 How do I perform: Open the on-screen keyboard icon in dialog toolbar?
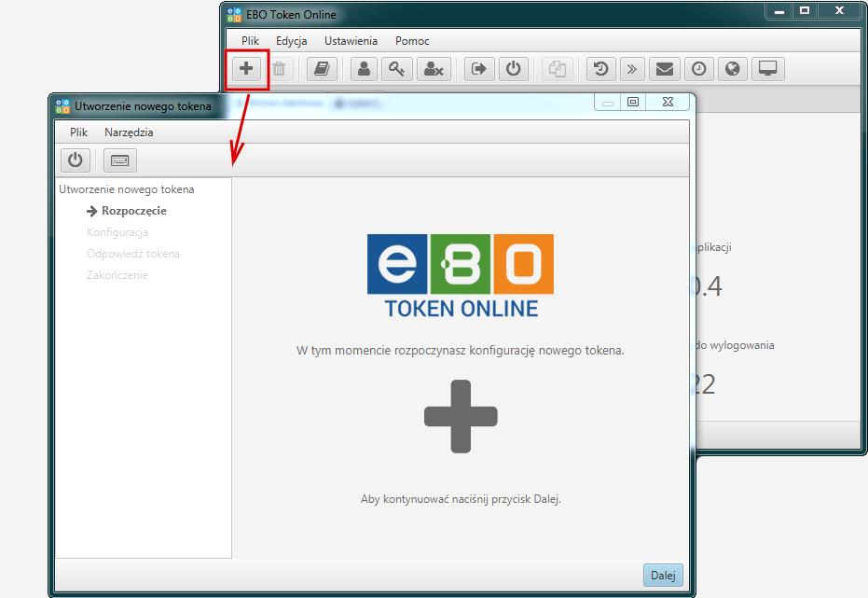pyautogui.click(x=119, y=160)
